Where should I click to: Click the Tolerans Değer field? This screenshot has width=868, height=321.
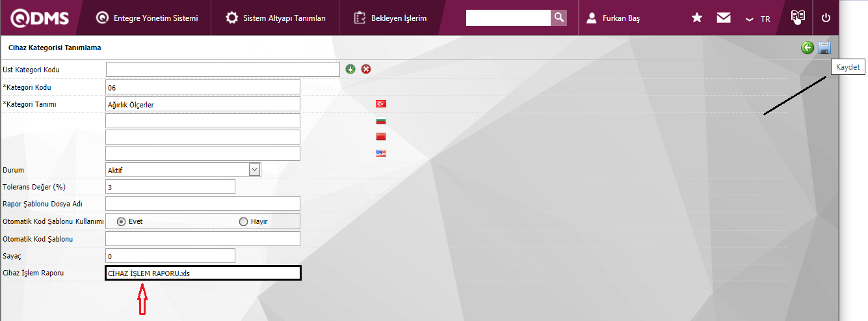point(170,187)
